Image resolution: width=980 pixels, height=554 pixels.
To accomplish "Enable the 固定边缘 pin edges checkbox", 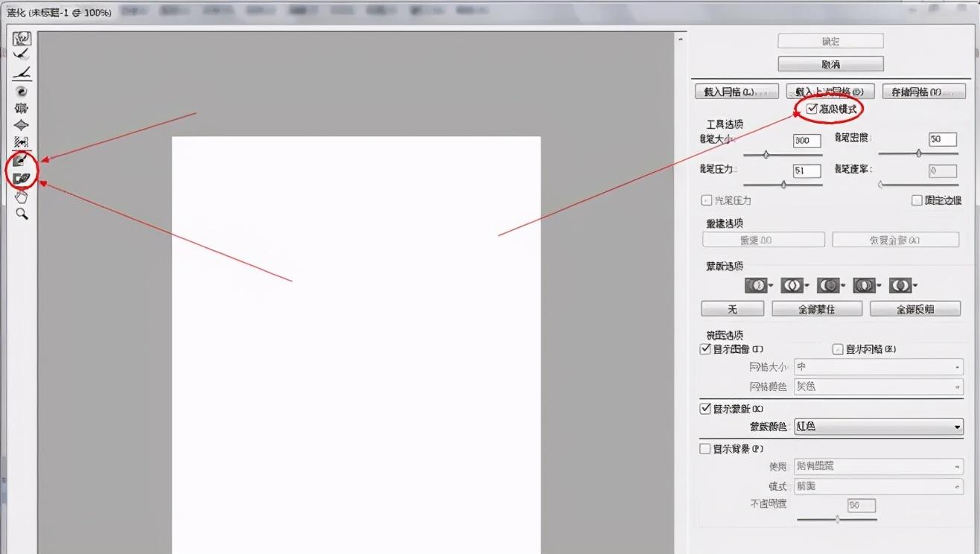I will [917, 200].
